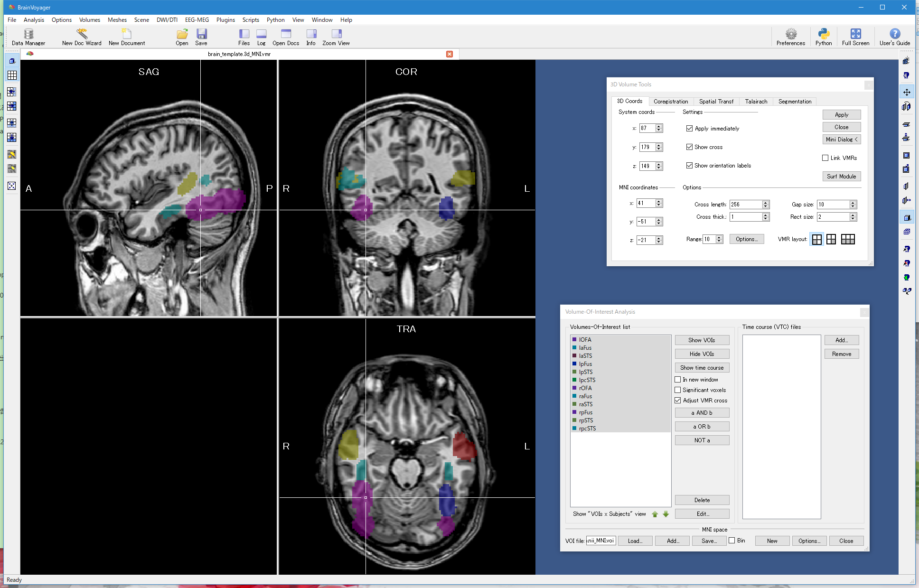Open the Data Manager
The width and height of the screenshot is (919, 588).
tap(28, 37)
